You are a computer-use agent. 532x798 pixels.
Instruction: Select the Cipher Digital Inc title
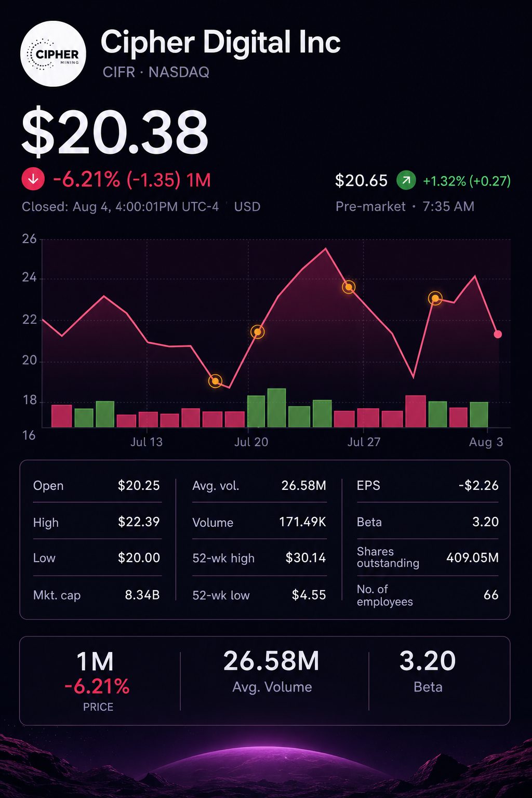[220, 42]
